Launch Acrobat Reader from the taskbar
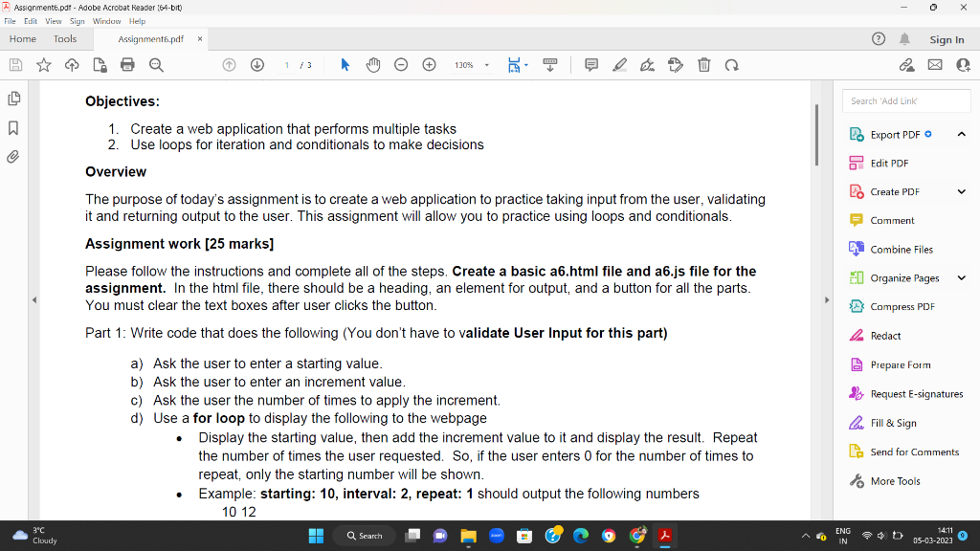This screenshot has height=551, width=980. click(x=664, y=536)
